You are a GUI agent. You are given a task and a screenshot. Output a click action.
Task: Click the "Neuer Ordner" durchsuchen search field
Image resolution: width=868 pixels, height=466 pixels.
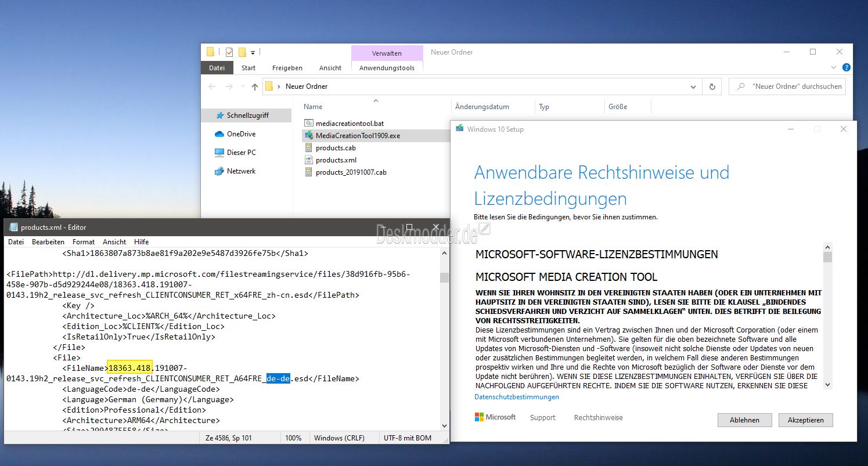pos(788,86)
